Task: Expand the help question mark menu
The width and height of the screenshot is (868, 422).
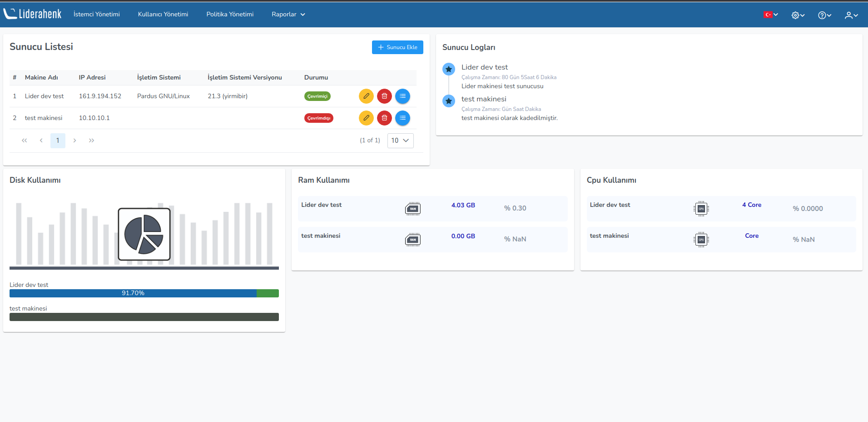Action: point(824,15)
